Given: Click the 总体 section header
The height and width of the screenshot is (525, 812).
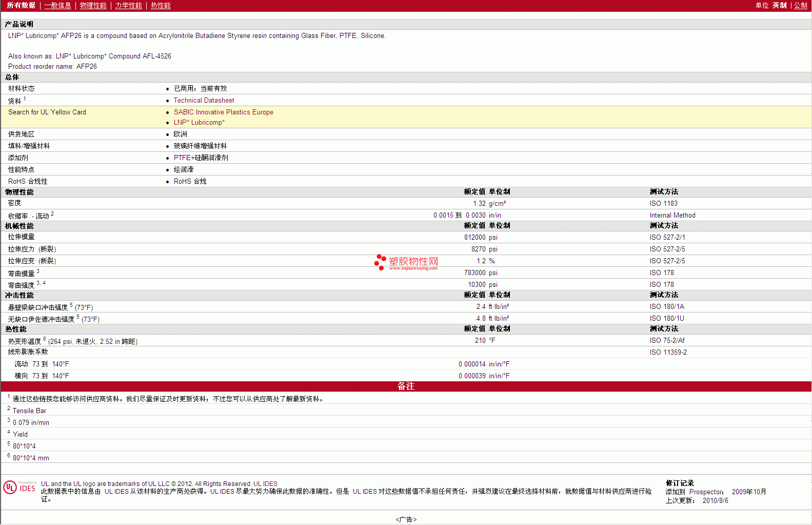Looking at the screenshot, I should 12,77.
